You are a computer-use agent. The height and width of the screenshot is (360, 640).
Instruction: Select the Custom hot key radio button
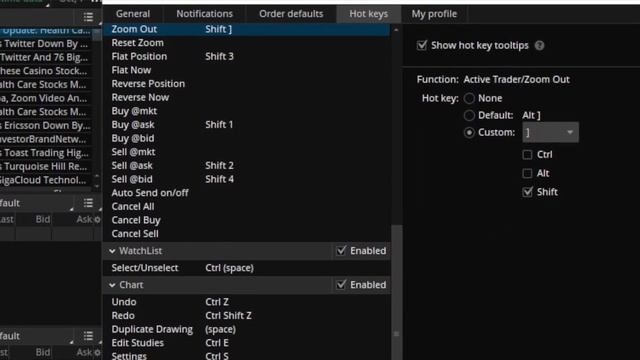click(469, 133)
